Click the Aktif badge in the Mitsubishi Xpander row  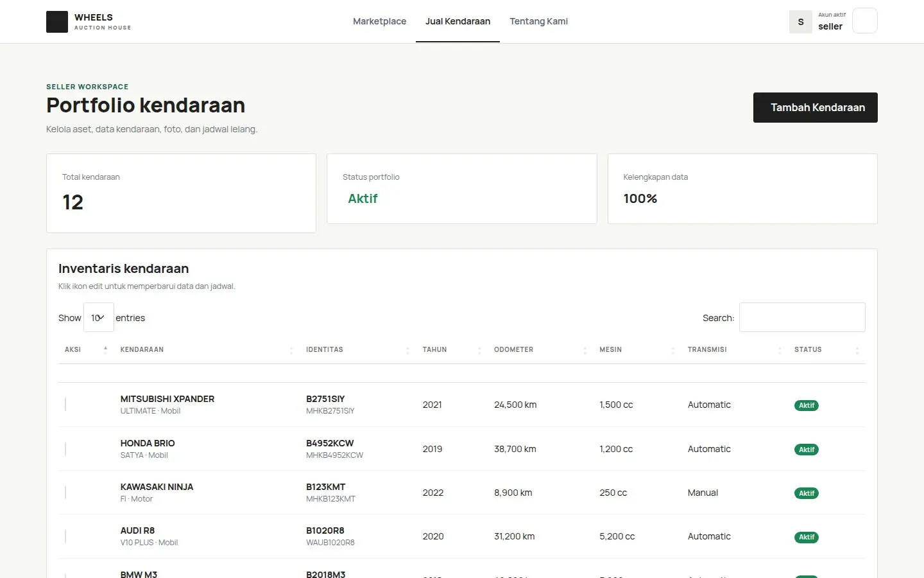807,405
